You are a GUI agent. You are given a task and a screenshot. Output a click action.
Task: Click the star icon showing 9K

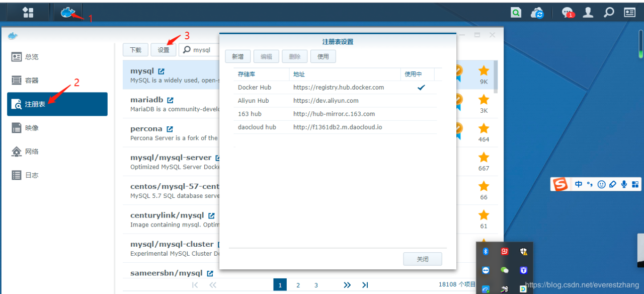484,70
